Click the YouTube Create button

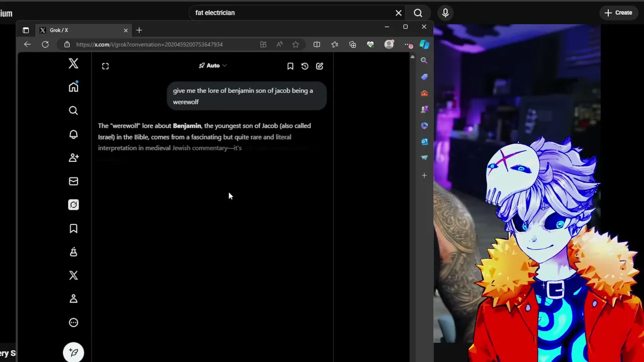618,13
